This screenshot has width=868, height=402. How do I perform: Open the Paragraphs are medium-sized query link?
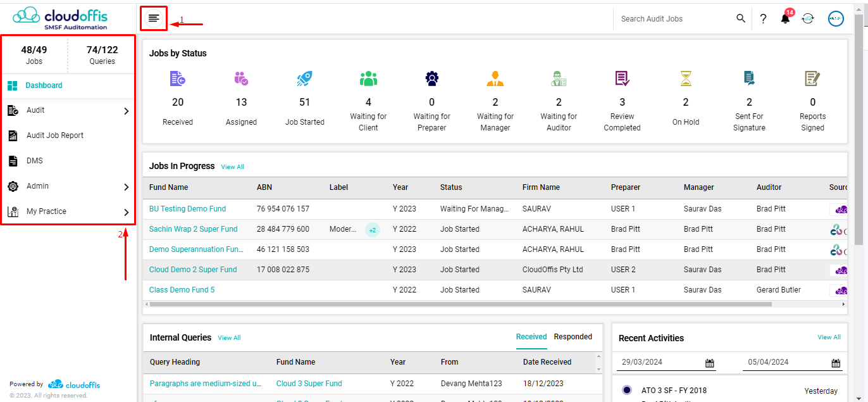coord(206,384)
